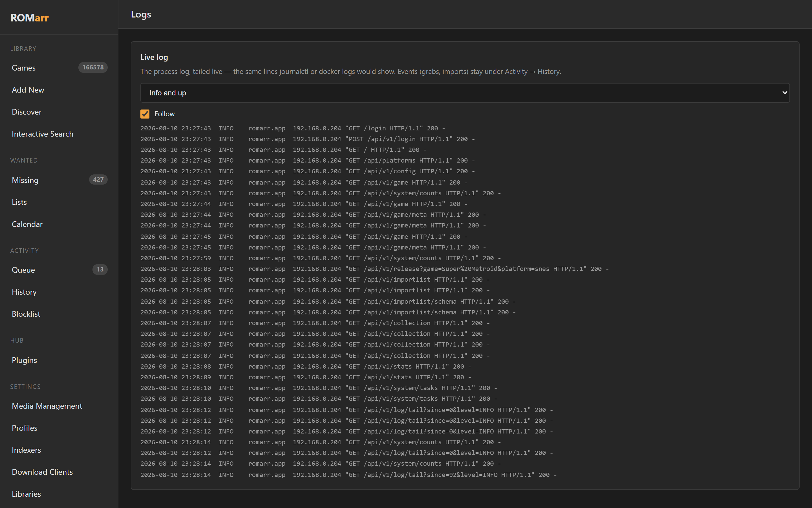Click the "Logs" page title

click(141, 14)
